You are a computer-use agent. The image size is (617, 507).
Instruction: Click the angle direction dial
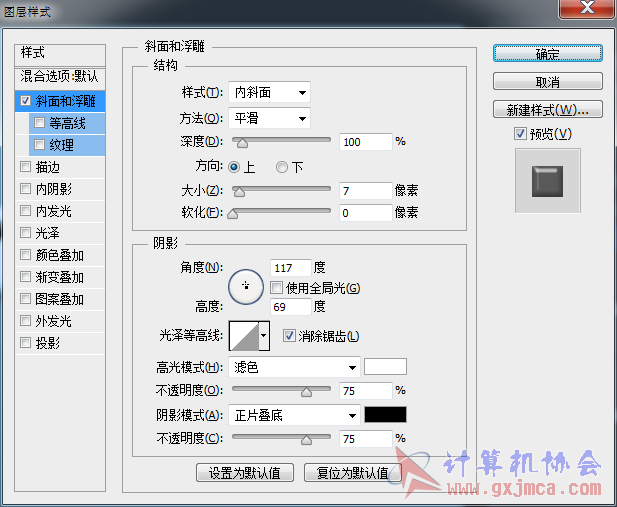(246, 287)
